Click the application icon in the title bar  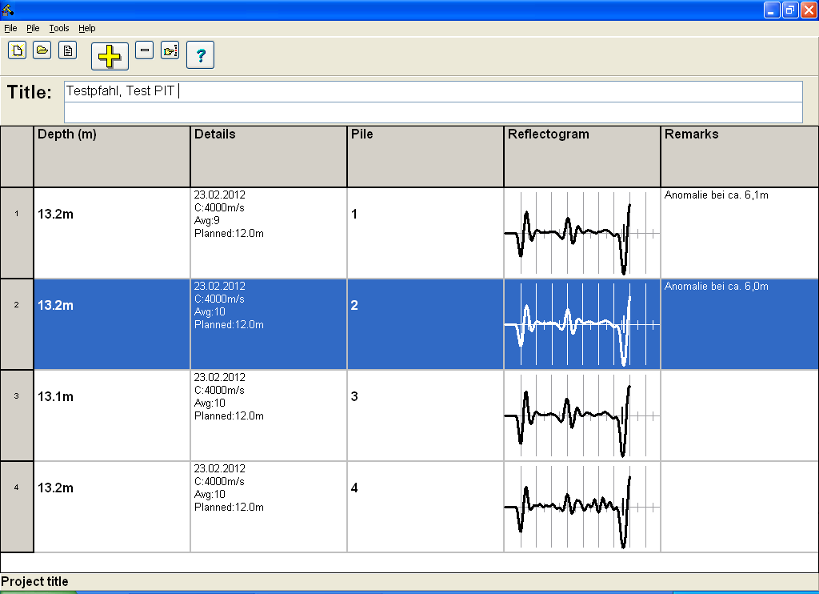pyautogui.click(x=7, y=9)
